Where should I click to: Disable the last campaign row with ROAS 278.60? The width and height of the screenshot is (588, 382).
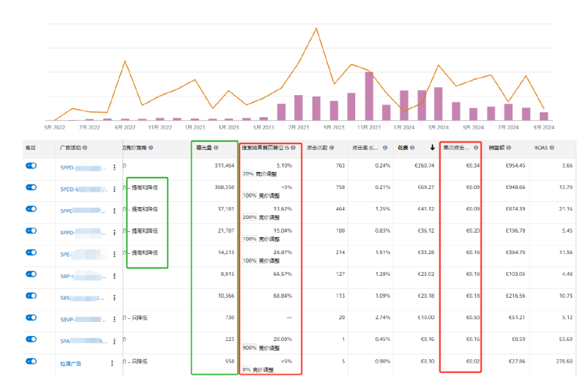[x=31, y=361]
